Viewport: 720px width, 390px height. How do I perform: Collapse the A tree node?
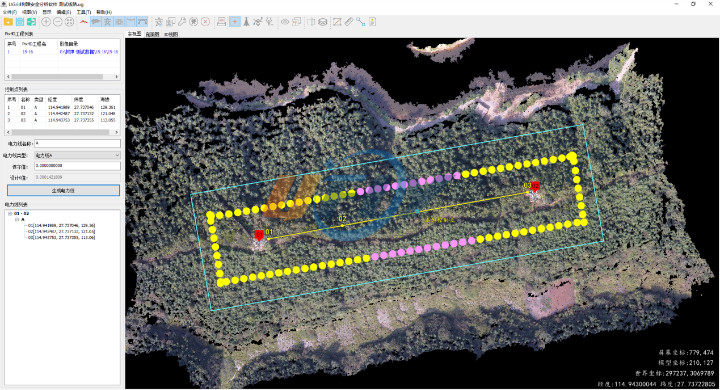[x=17, y=220]
